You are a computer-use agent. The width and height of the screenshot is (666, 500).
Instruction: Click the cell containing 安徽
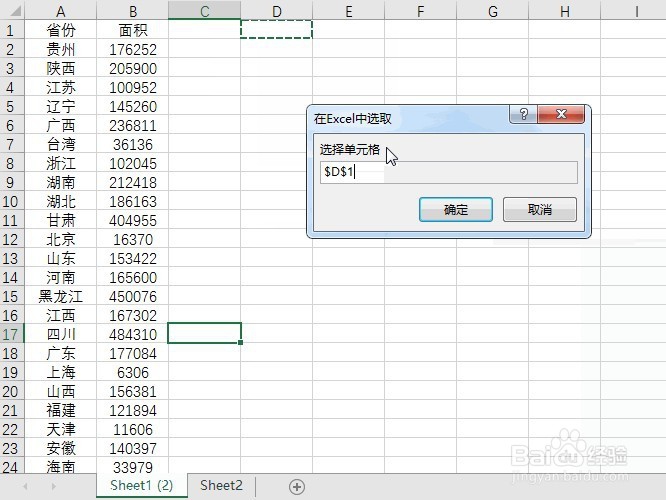click(61, 449)
